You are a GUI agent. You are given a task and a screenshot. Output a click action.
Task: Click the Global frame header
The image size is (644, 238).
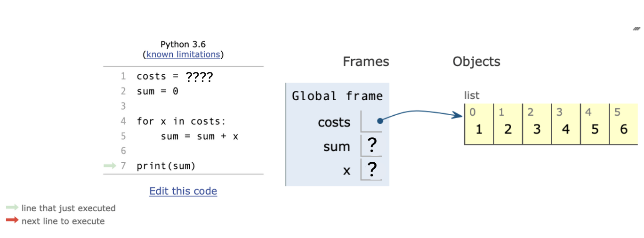point(338,96)
